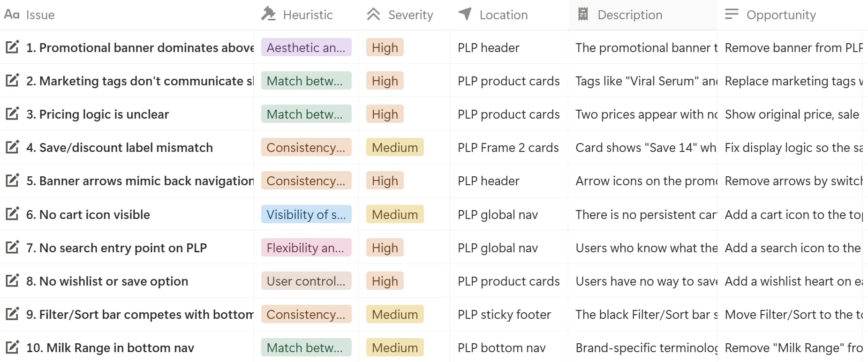Open Visibility heuristic tag for No cart icon
The height and width of the screenshot is (362, 868).
(306, 214)
